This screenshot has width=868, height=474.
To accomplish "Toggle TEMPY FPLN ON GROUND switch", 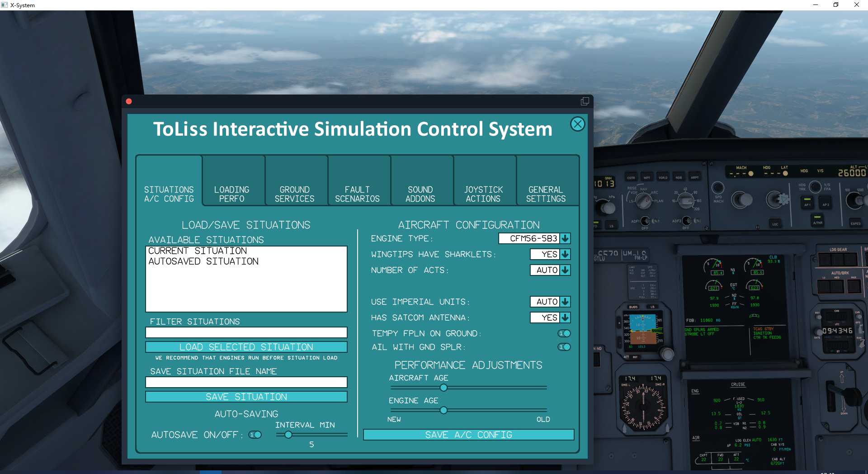I will pos(564,333).
